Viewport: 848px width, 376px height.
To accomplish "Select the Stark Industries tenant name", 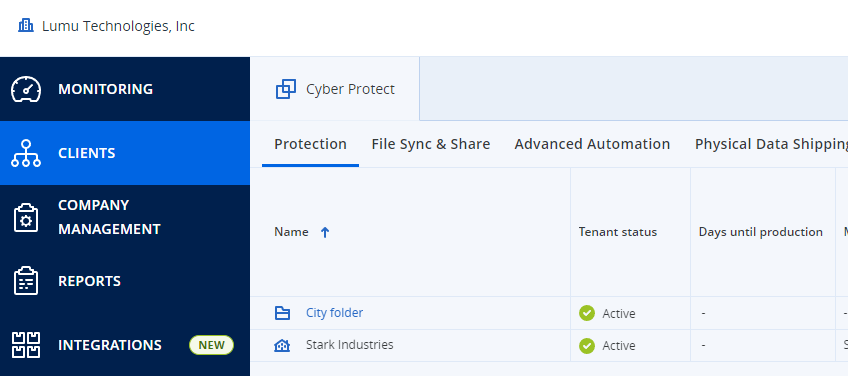I will (349, 345).
